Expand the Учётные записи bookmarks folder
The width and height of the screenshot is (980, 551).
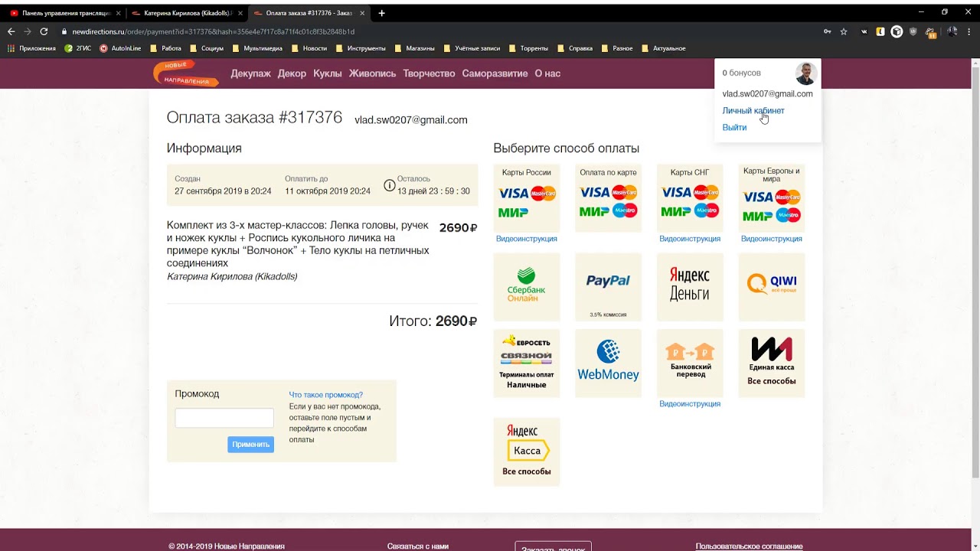point(471,48)
